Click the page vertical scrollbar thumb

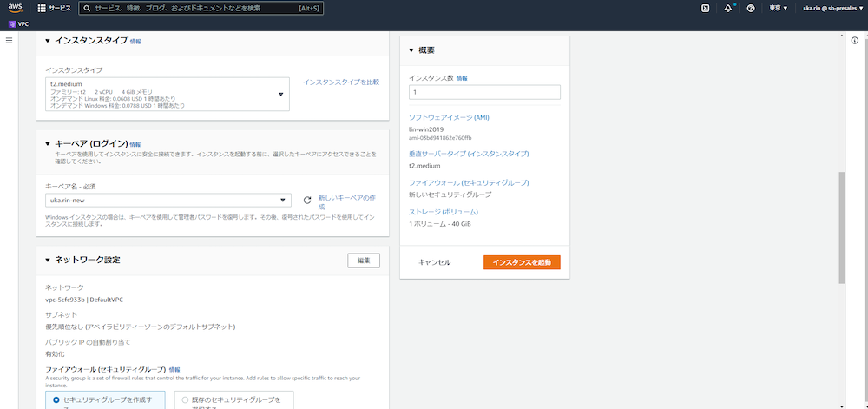pyautogui.click(x=842, y=228)
